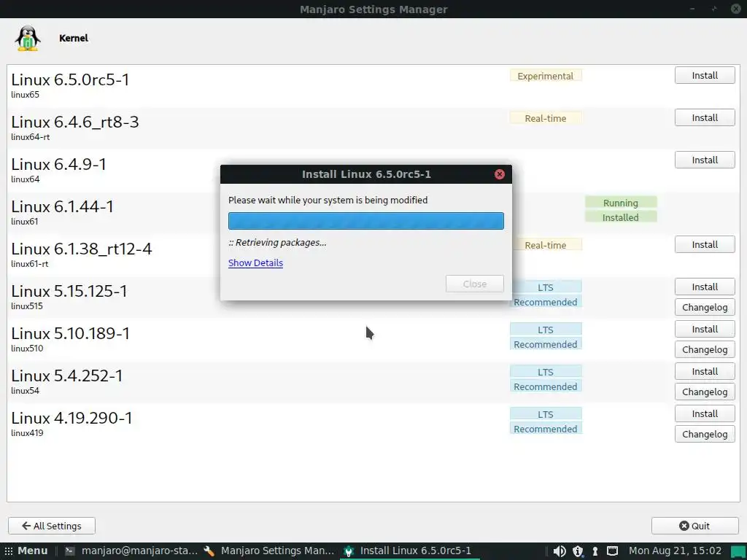The height and width of the screenshot is (560, 747).
Task: Click the Close button in install dialog
Action: pyautogui.click(x=474, y=284)
